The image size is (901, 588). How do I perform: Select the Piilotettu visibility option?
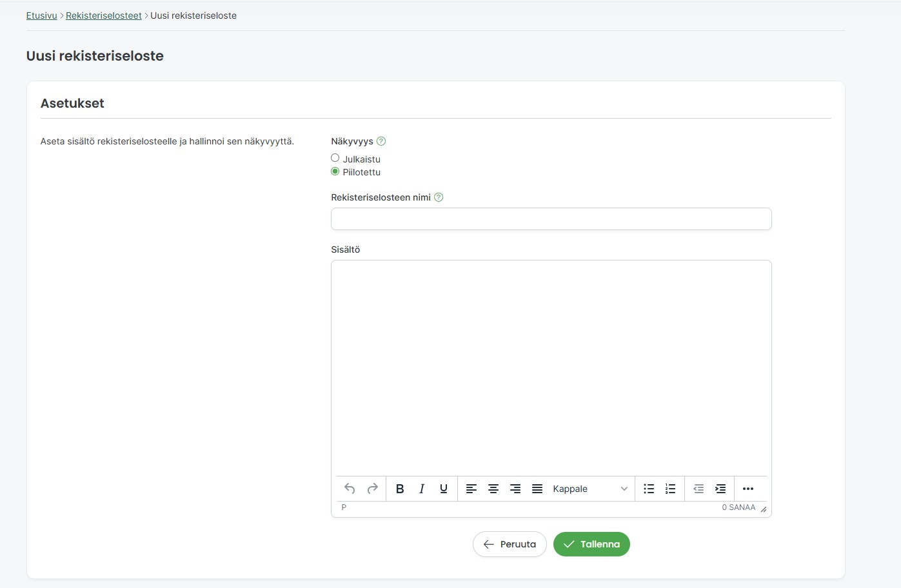pos(335,171)
